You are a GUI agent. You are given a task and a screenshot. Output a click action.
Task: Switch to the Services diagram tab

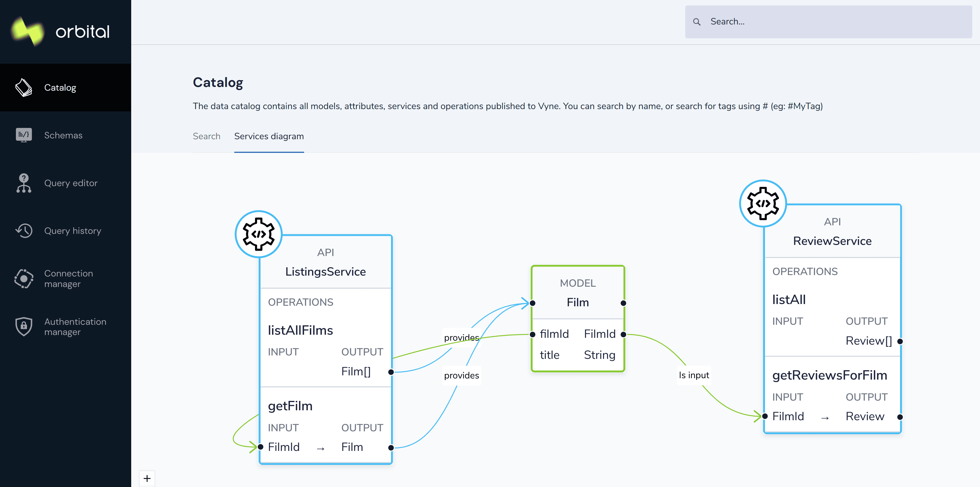[269, 136]
